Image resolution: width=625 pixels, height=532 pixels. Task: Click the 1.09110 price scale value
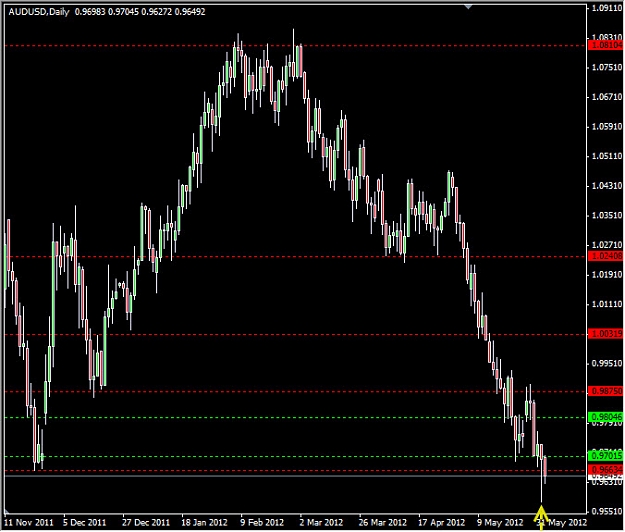click(607, 8)
